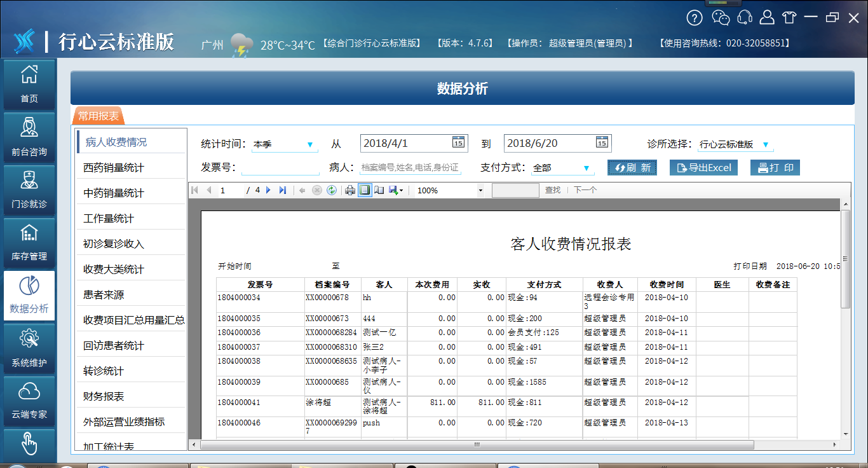Select 财务报表 report
Image resolution: width=868 pixels, height=468 pixels.
132,397
